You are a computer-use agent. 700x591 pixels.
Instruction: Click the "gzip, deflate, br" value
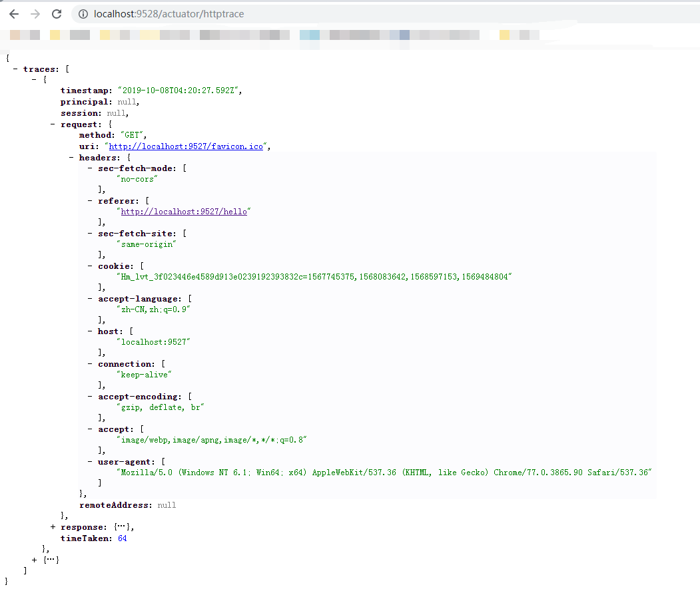point(161,407)
